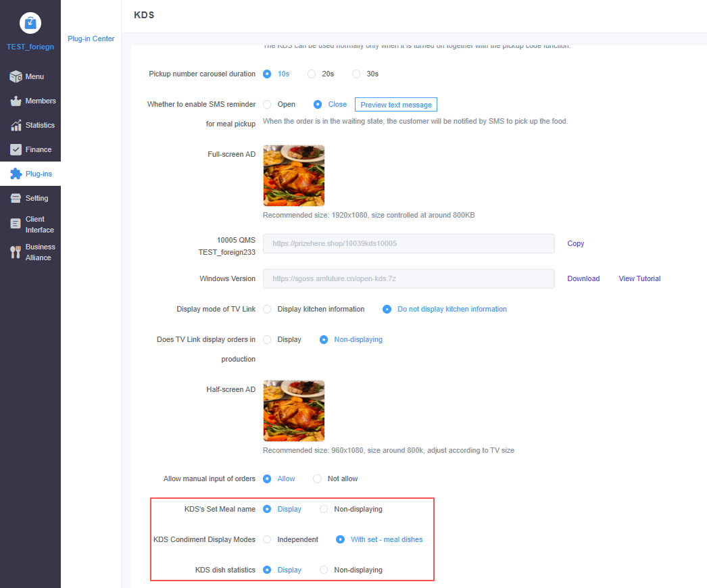The width and height of the screenshot is (707, 588).
Task: Open the Setting store icon
Action: (x=16, y=199)
